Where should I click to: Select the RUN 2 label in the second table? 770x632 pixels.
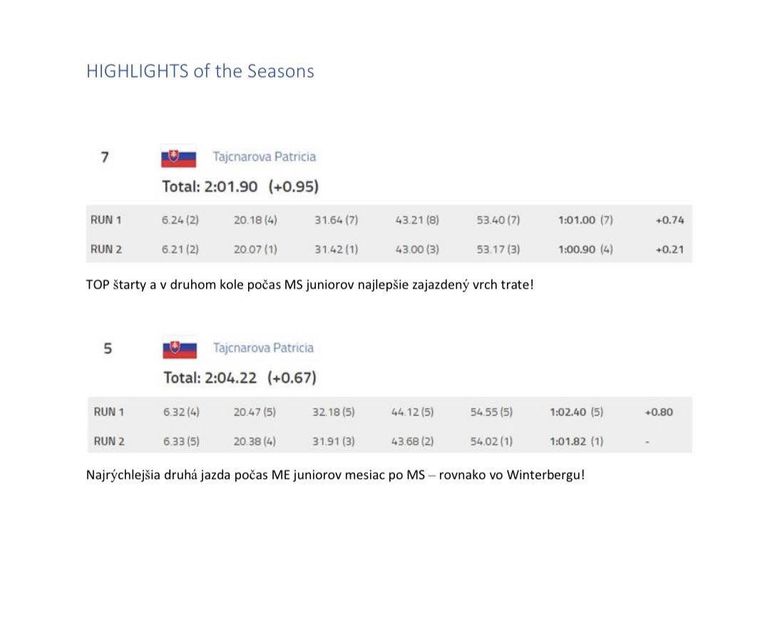coord(109,441)
